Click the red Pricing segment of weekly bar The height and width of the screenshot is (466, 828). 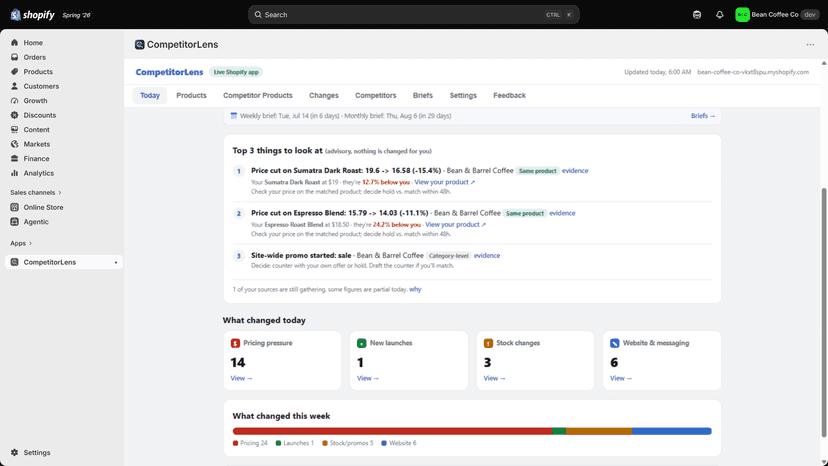(x=392, y=431)
